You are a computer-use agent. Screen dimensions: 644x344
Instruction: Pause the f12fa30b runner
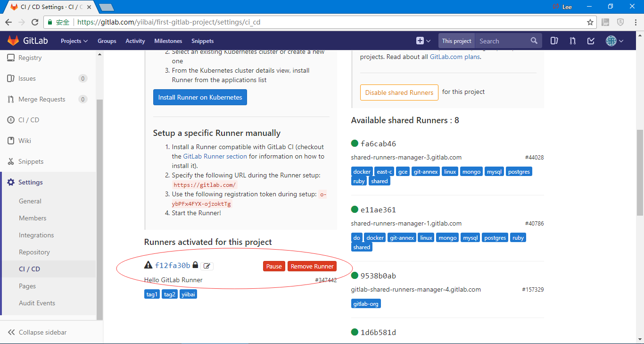(x=274, y=266)
